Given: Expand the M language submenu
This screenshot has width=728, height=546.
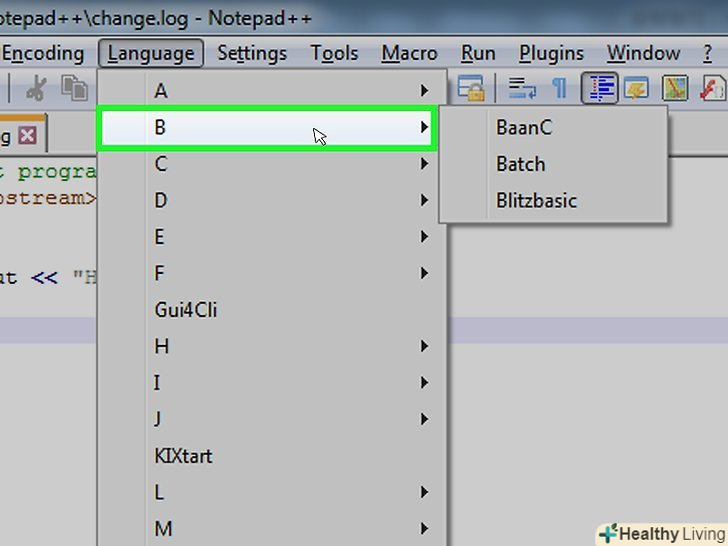Looking at the screenshot, I should click(x=272, y=529).
